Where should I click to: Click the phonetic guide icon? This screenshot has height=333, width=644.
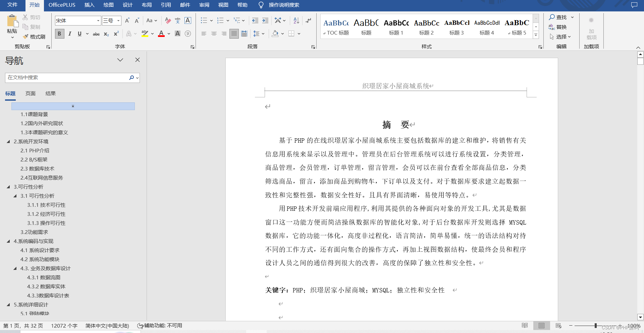click(178, 20)
